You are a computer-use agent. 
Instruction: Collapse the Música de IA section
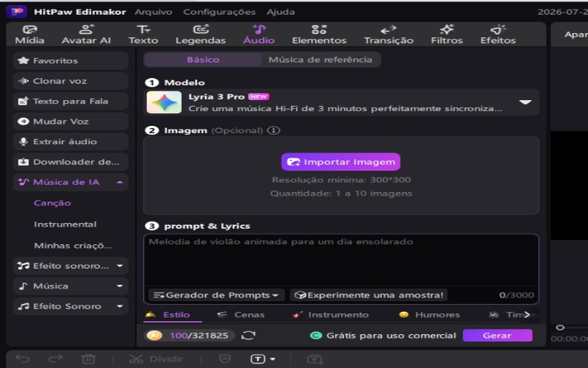pyautogui.click(x=120, y=182)
